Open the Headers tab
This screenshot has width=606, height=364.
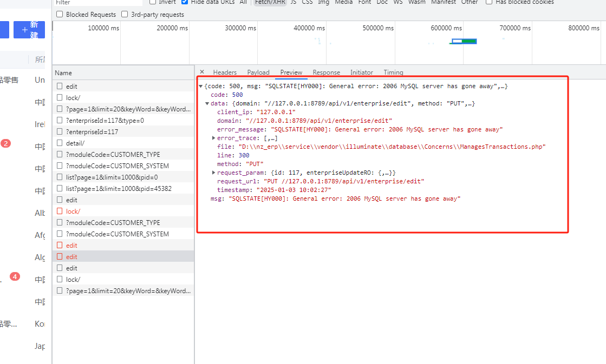click(x=225, y=72)
